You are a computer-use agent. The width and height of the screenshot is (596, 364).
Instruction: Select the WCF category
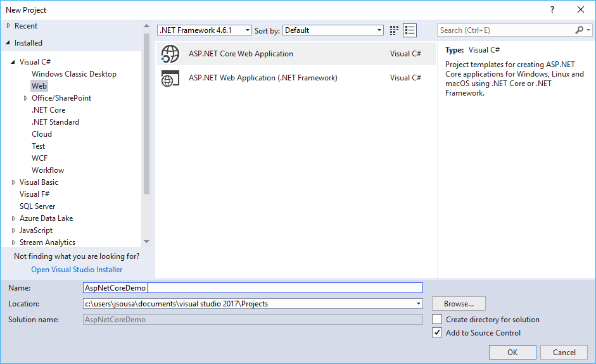pos(39,158)
